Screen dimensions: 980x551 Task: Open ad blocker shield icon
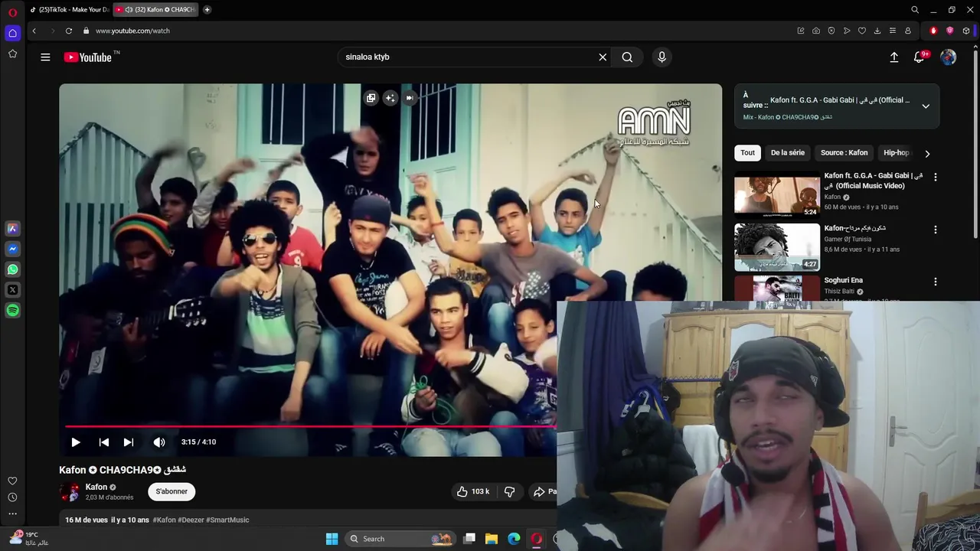point(831,31)
